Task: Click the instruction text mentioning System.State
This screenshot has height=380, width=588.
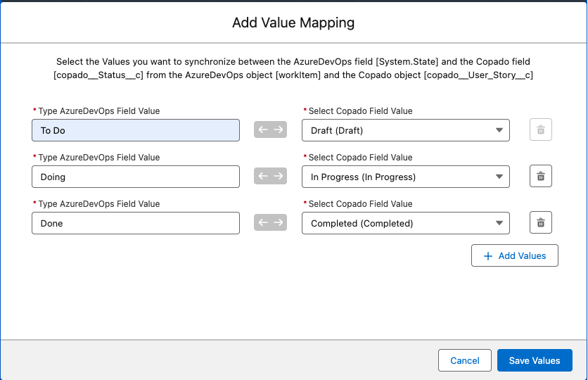Action: tap(293, 68)
